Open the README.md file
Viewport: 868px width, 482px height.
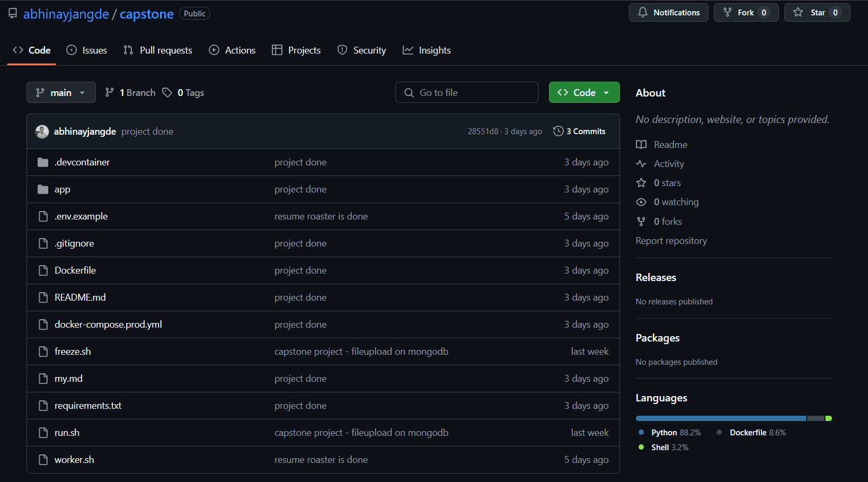click(80, 297)
